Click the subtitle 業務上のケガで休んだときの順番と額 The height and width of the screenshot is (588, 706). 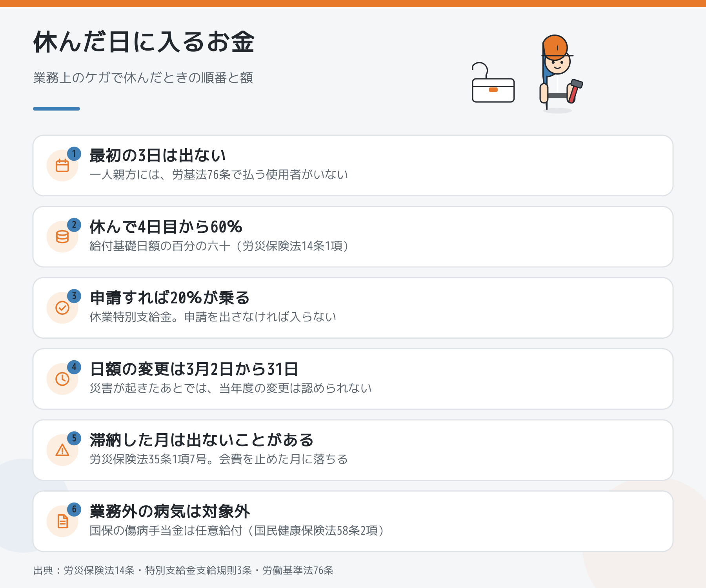click(x=143, y=78)
